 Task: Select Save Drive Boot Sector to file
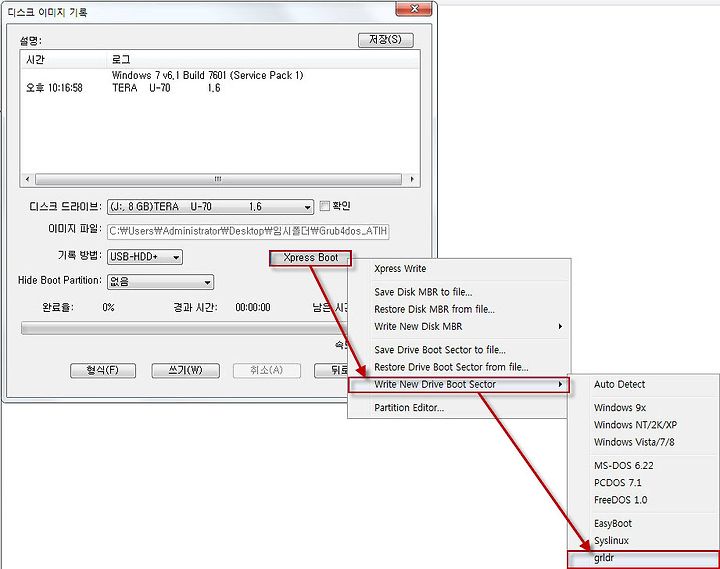tap(459, 350)
